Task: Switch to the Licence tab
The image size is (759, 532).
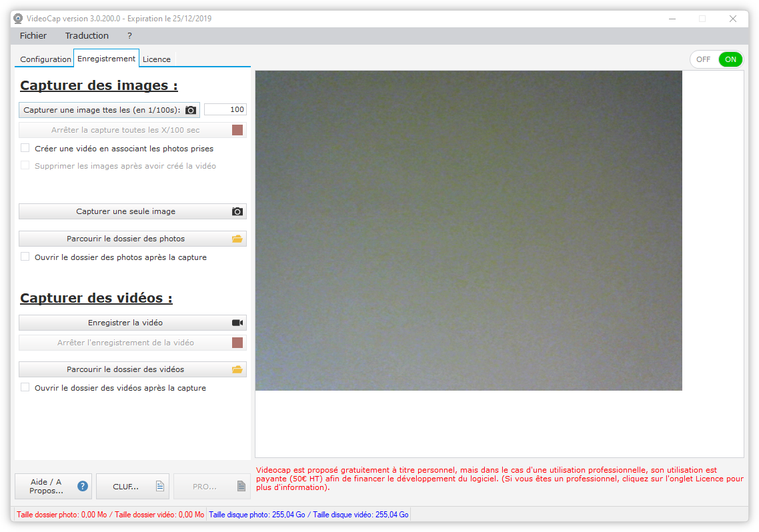Action: [x=157, y=59]
